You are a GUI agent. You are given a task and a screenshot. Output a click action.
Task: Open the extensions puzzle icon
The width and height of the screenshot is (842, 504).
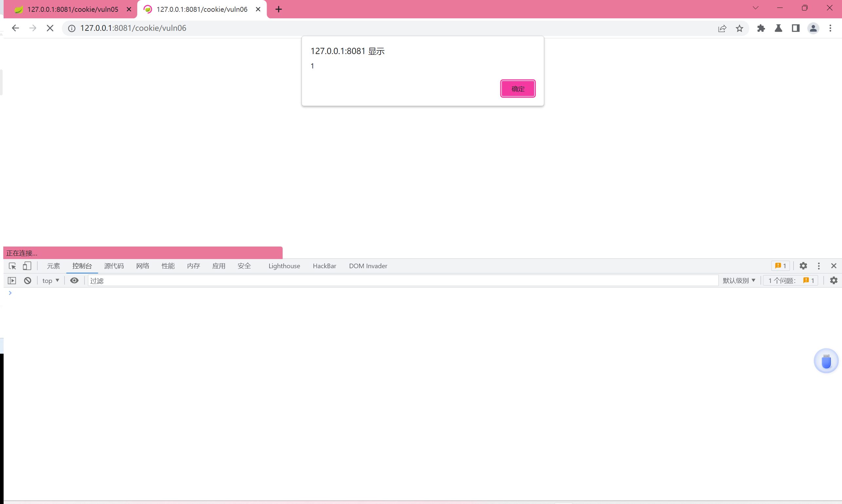(x=761, y=28)
